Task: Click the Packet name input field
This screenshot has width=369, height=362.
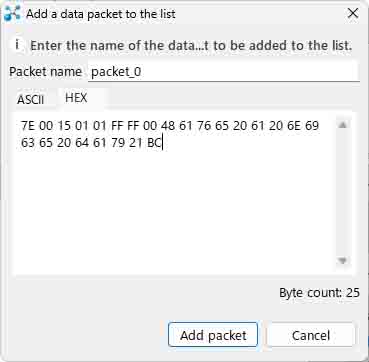Action: click(224, 72)
